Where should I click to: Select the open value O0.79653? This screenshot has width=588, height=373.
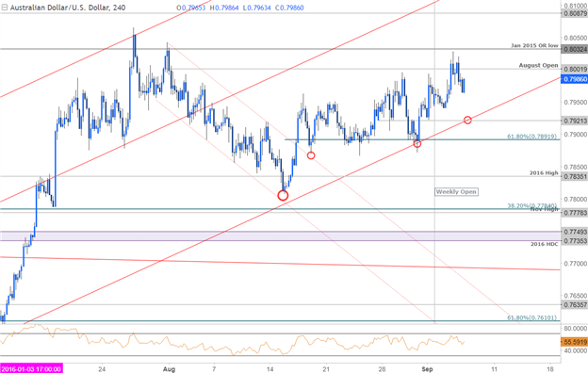pos(191,8)
